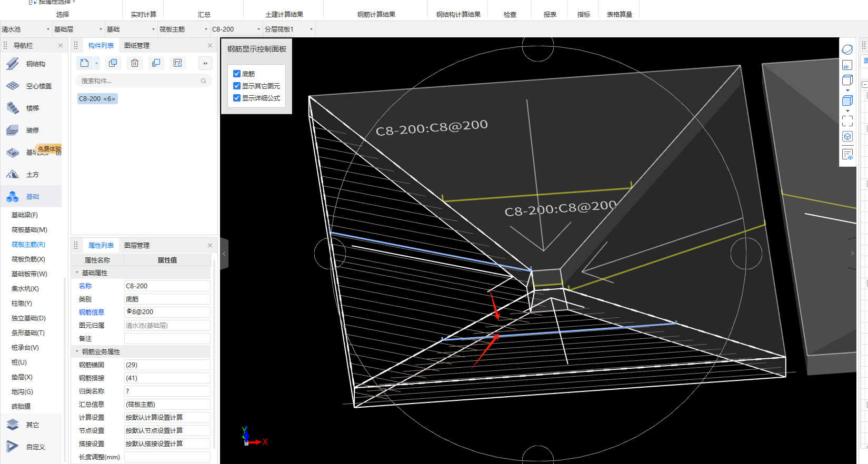Switch to 2D view
868x464 pixels.
847,65
